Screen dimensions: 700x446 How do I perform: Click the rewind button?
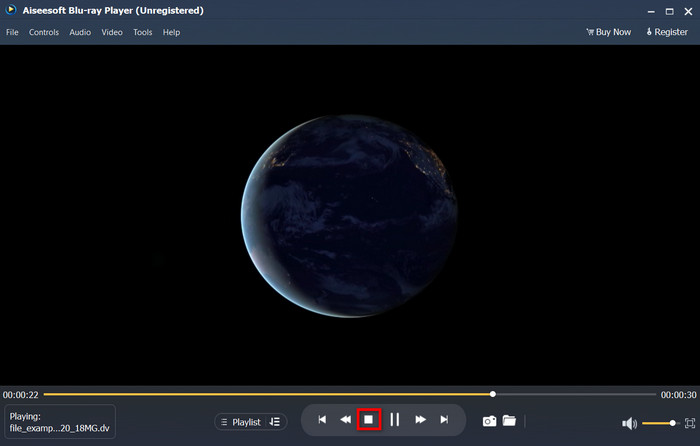(345, 420)
